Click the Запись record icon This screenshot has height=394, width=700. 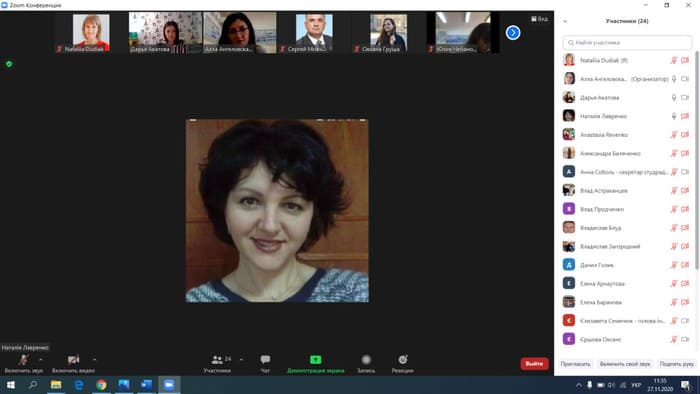pyautogui.click(x=366, y=360)
